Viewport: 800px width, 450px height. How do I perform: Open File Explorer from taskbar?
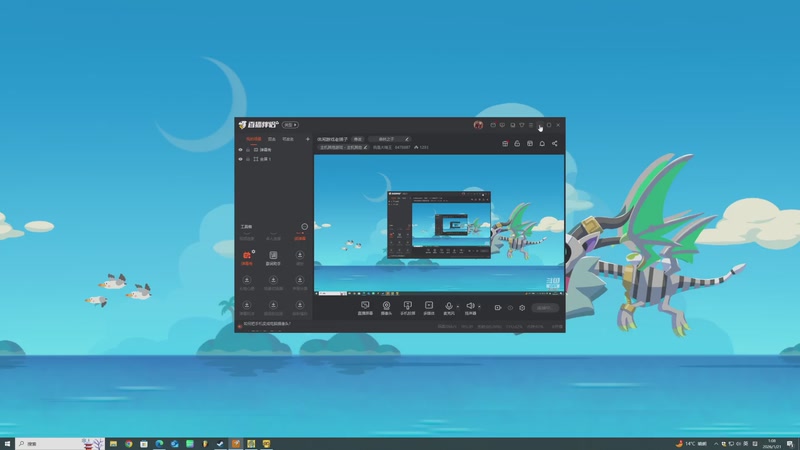(x=113, y=444)
